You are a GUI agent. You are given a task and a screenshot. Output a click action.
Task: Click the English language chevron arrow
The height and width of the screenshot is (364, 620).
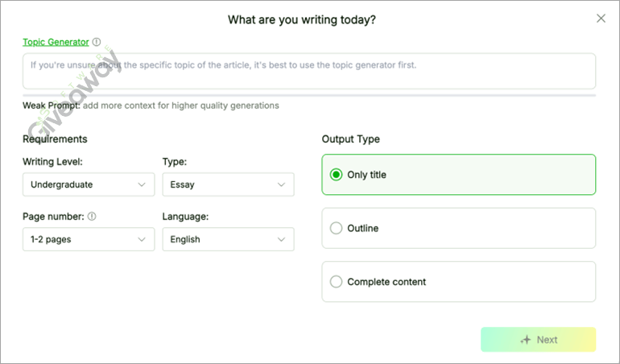(x=282, y=239)
